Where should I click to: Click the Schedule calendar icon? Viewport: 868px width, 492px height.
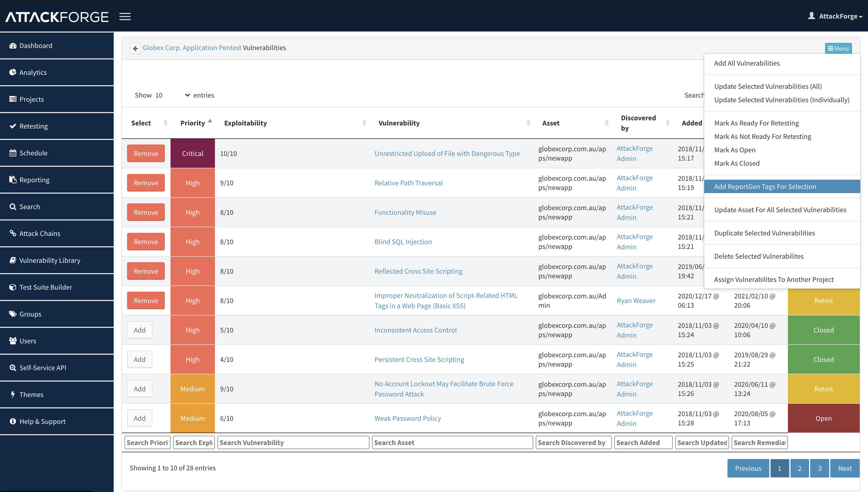click(13, 153)
